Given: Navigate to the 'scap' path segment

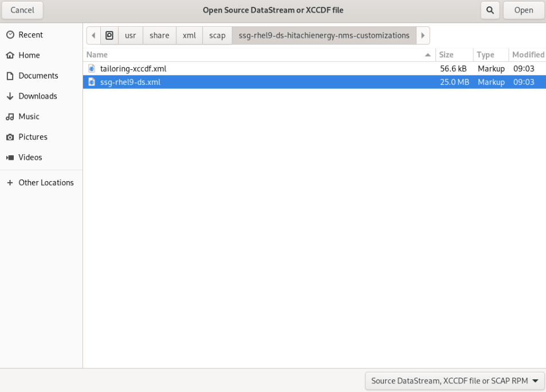Looking at the screenshot, I should (217, 36).
